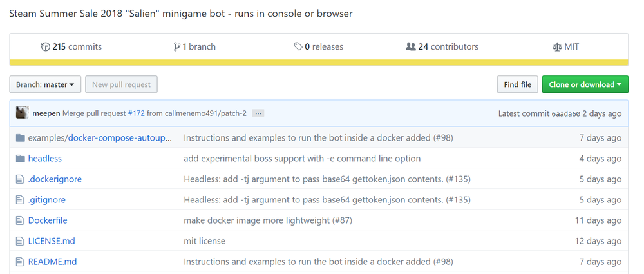Viewport: 644px width, 274px height.
Task: Click the '12 days ago' timestamp
Action: coord(598,240)
